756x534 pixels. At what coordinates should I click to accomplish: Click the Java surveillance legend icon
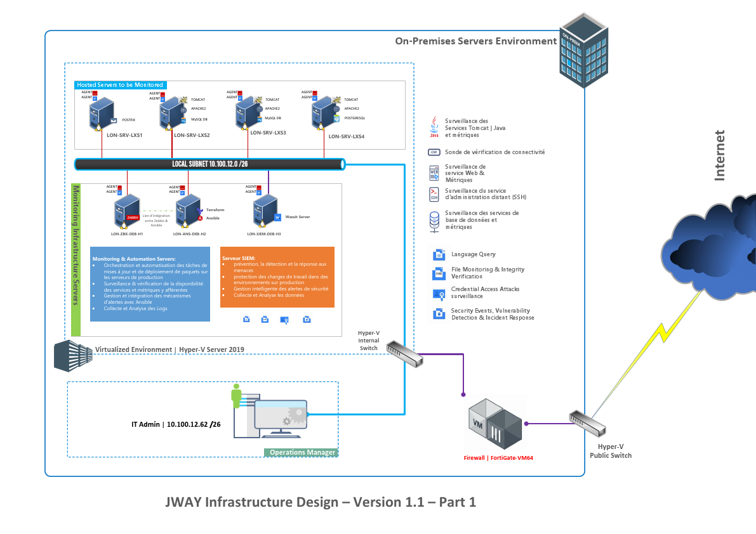click(434, 126)
